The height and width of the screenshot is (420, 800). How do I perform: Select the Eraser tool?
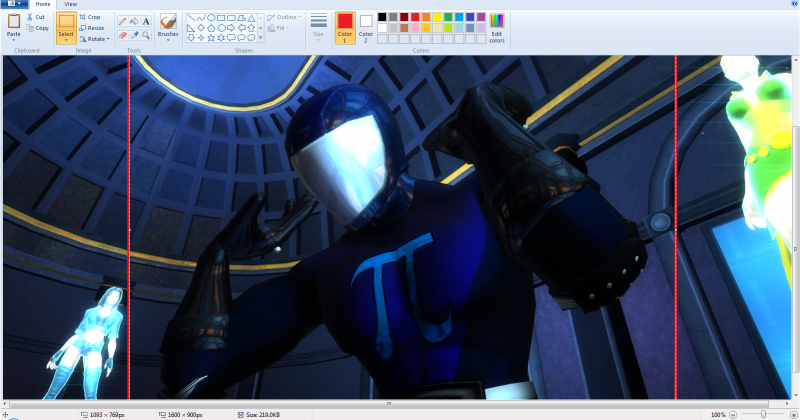pos(122,35)
